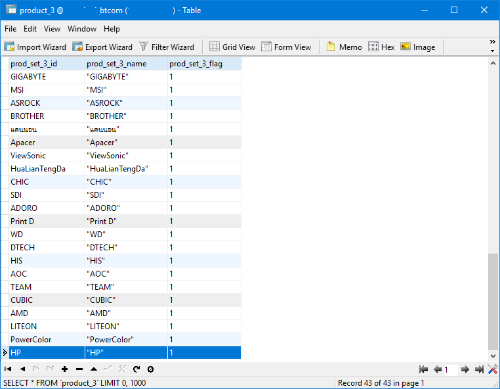Apply changes with the checkmark icon

point(108,369)
